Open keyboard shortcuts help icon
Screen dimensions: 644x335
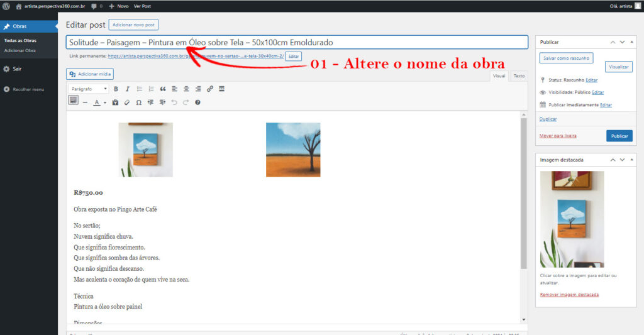point(197,102)
